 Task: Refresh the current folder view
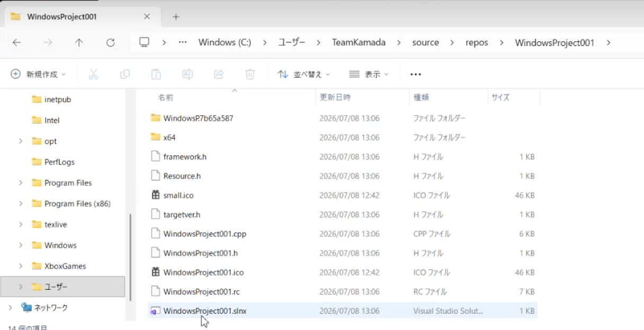coord(110,43)
